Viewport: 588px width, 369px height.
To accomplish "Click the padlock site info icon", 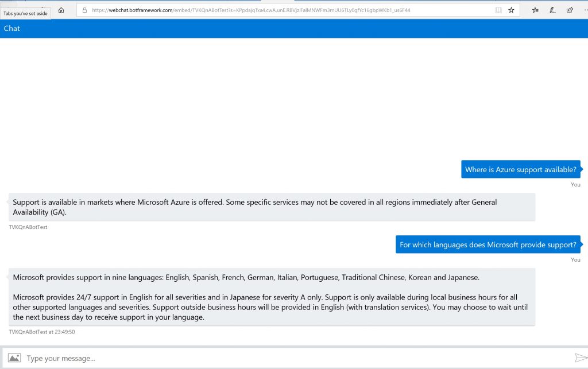I will point(84,10).
